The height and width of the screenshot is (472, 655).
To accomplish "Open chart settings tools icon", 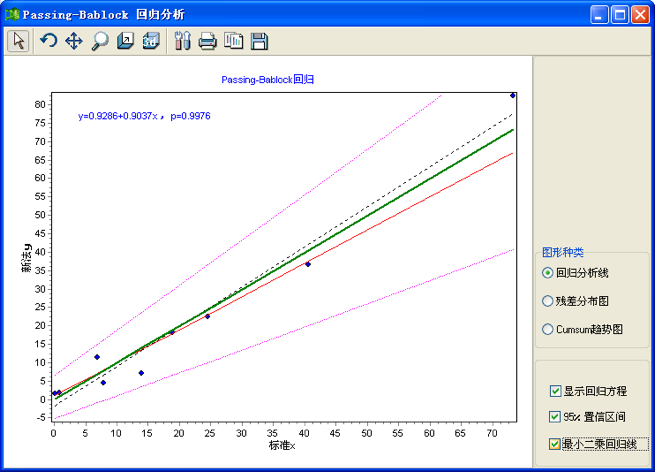I will click(182, 41).
